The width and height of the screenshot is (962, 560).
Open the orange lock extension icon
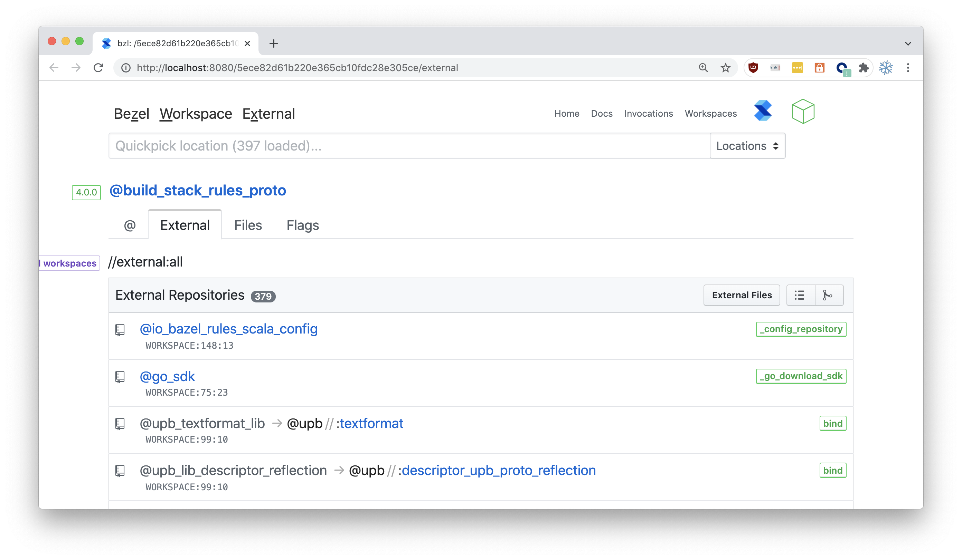pyautogui.click(x=819, y=68)
